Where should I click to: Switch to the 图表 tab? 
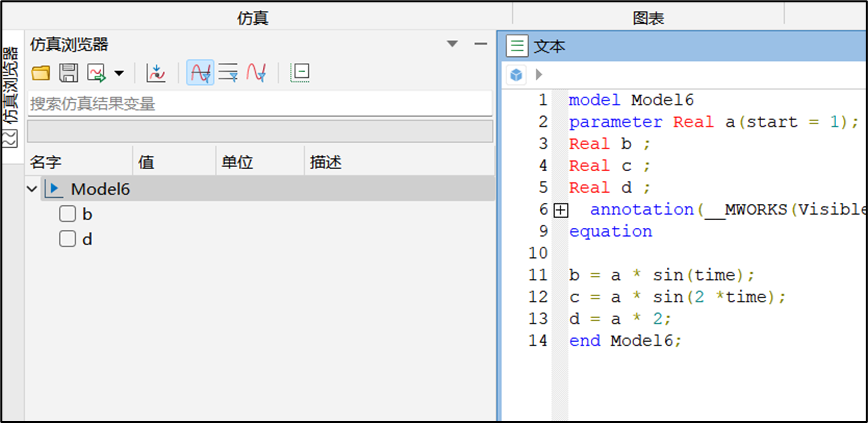pos(648,18)
